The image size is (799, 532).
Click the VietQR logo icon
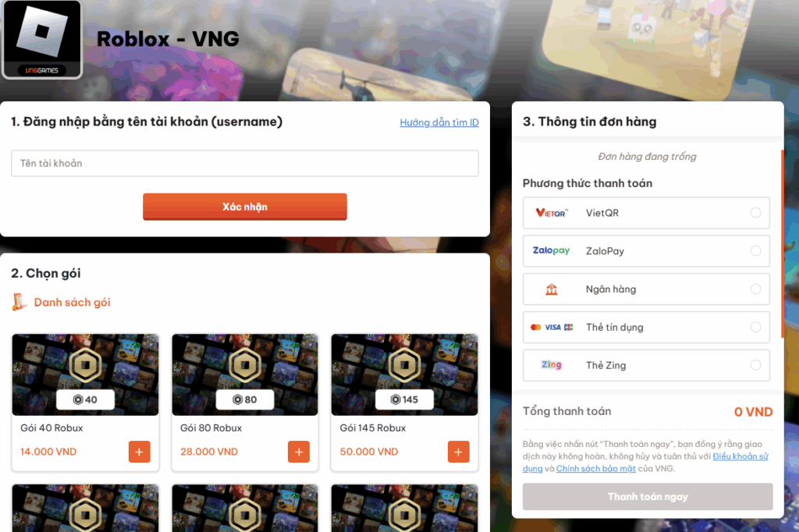coord(552,213)
